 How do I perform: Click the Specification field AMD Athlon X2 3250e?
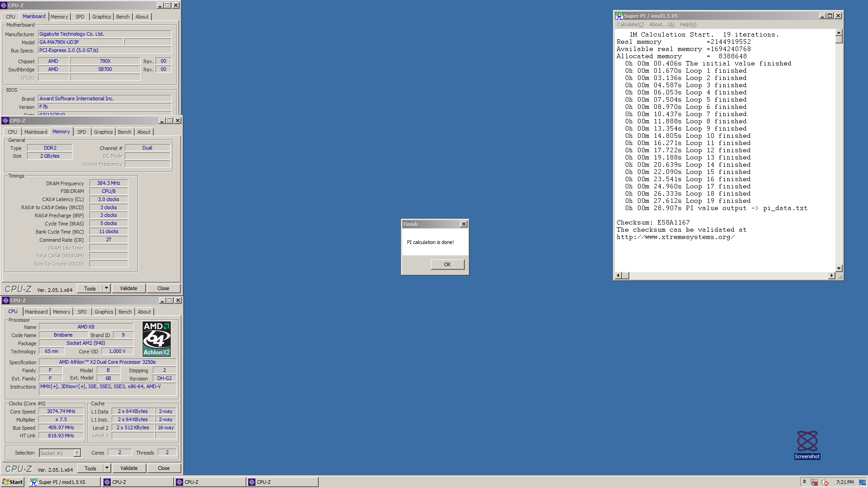(x=107, y=362)
